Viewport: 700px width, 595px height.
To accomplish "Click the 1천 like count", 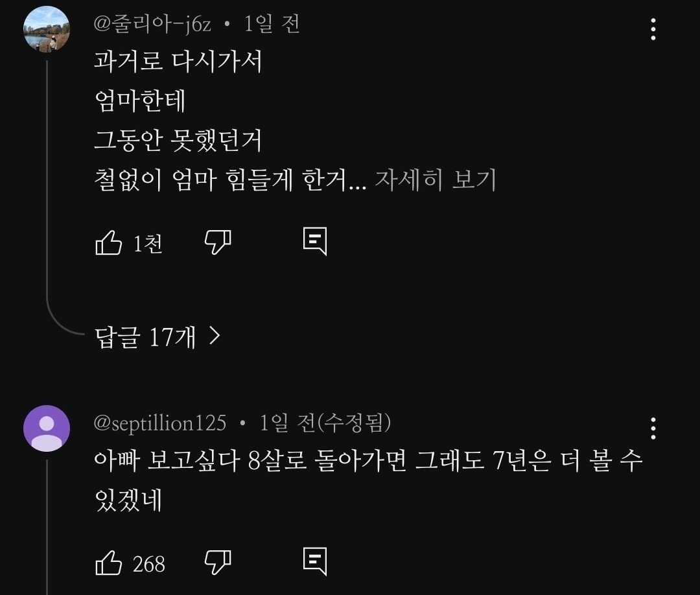I will point(148,244).
